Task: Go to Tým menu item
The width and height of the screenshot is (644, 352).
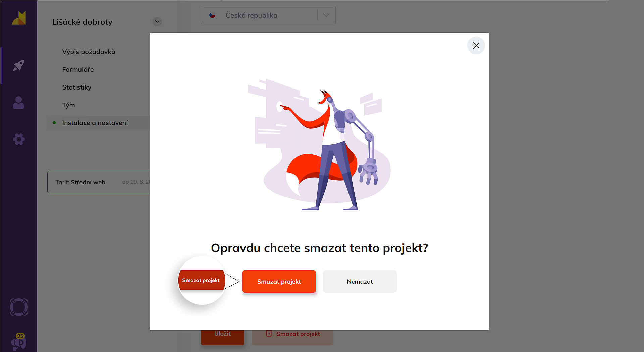Action: [x=68, y=105]
